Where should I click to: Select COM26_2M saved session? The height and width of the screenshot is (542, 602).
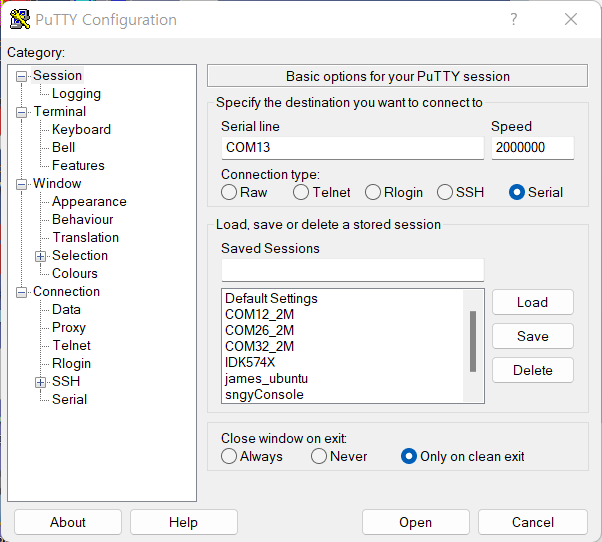260,330
